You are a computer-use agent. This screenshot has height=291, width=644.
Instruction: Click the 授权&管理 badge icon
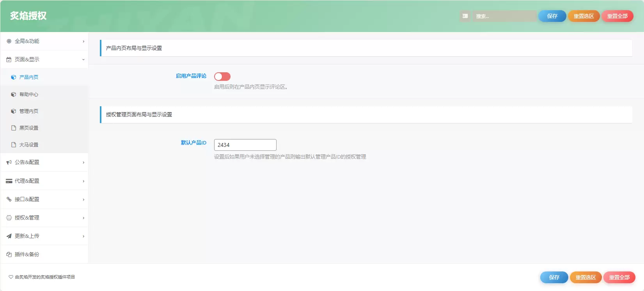9,218
